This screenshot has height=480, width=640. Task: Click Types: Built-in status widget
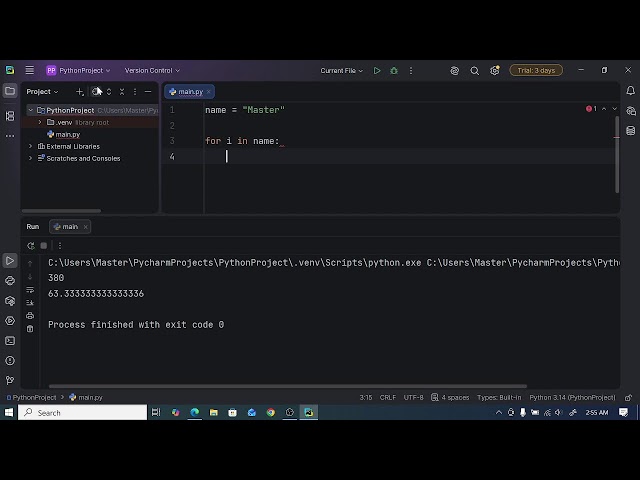tap(499, 397)
